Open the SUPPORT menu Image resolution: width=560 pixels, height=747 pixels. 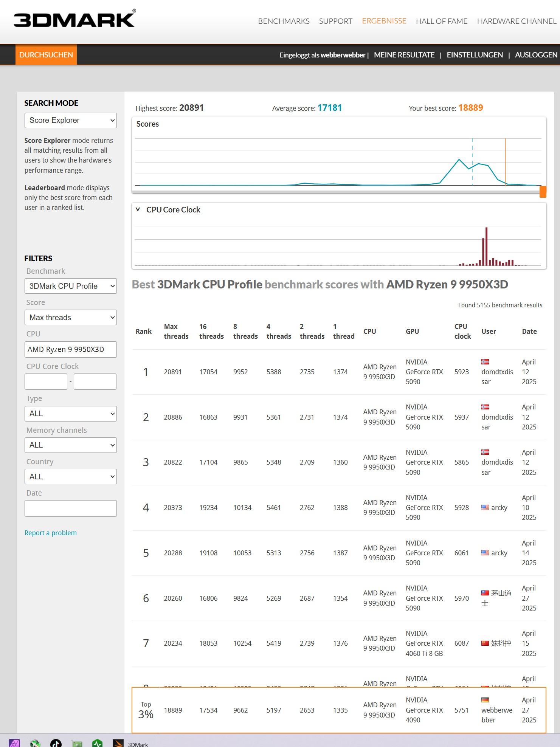click(336, 21)
